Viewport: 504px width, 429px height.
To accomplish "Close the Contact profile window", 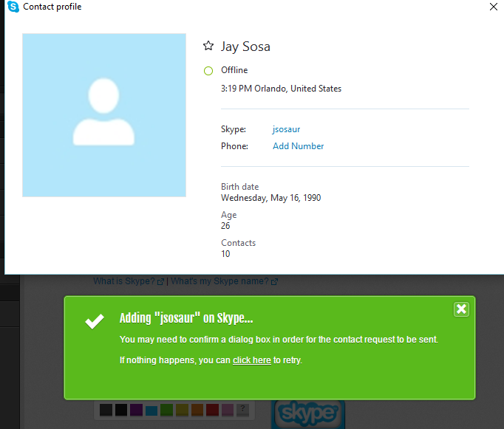I will coord(494,7).
